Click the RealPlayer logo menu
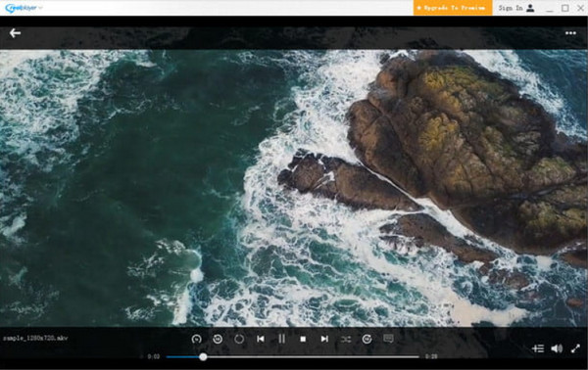The width and height of the screenshot is (588, 370). click(x=24, y=8)
